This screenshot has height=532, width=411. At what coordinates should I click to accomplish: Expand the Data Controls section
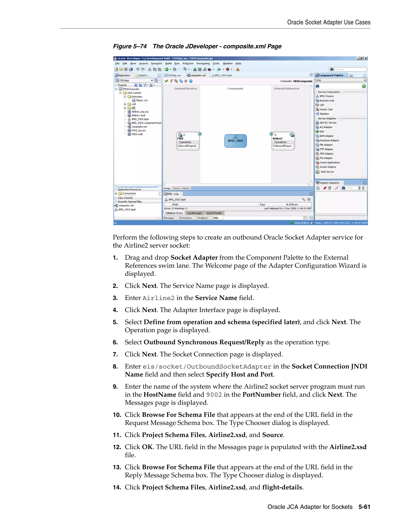point(116,198)
